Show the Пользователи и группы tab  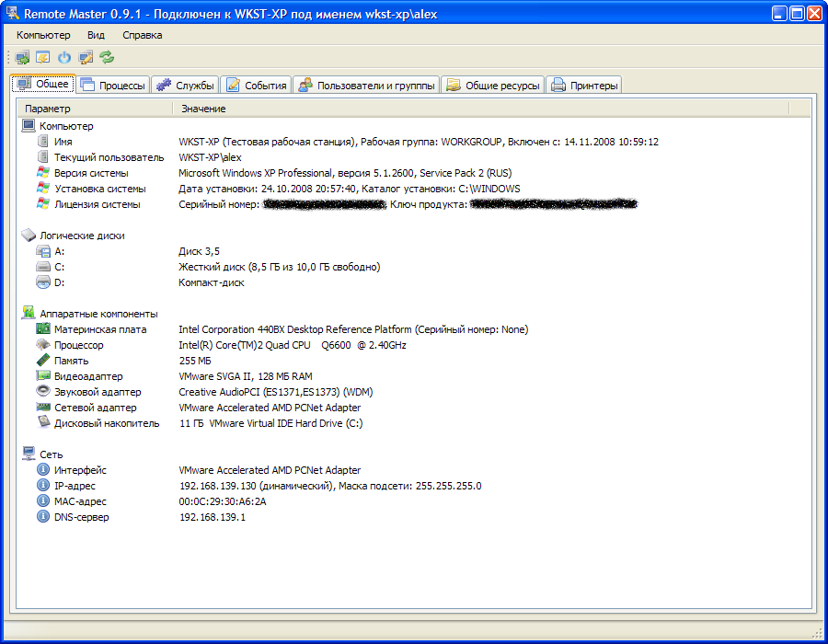pyautogui.click(x=366, y=85)
